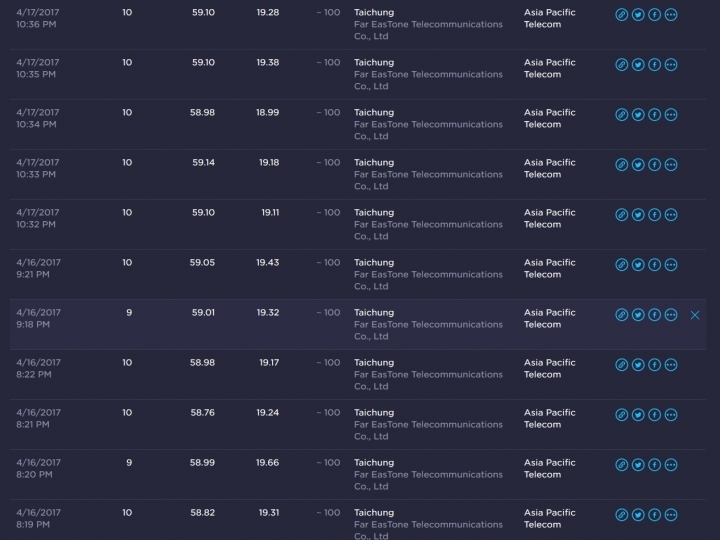Share 4/16 9:21 PM result on Twitter
The image size is (720, 540).
638,265
